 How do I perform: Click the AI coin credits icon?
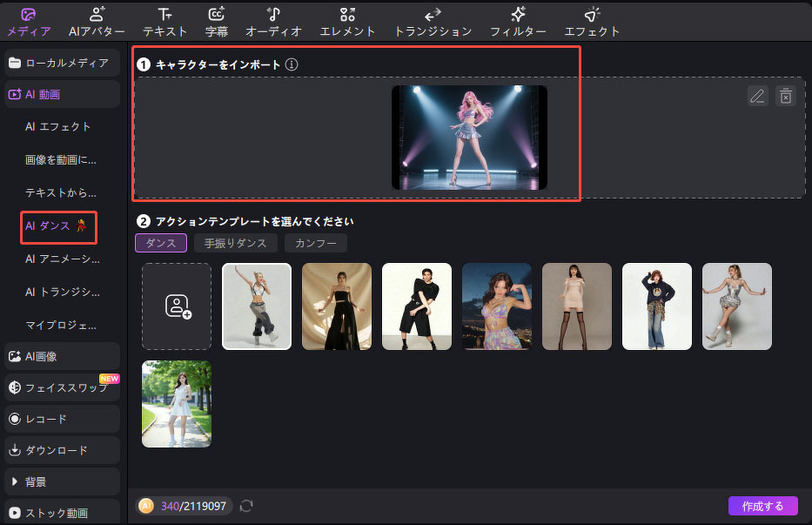[146, 506]
